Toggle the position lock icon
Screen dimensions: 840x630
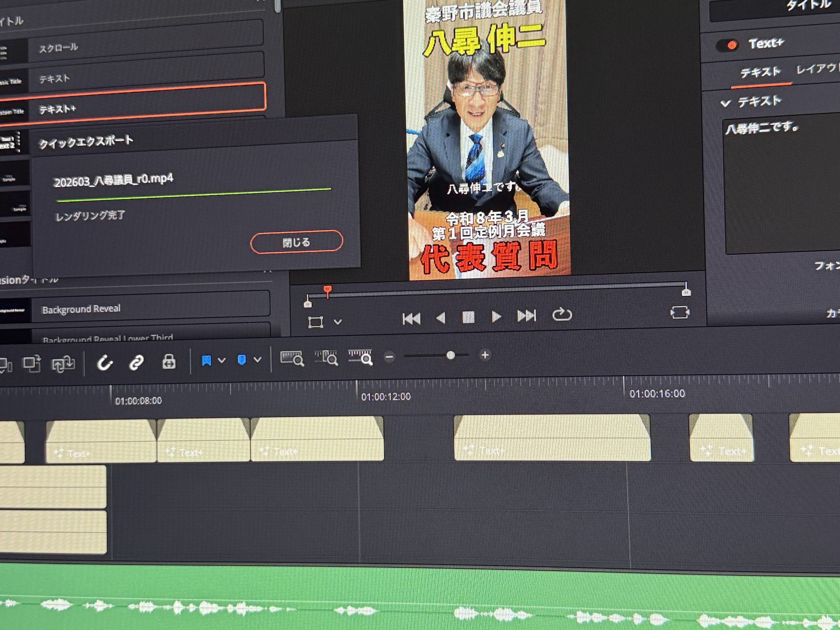click(x=169, y=361)
